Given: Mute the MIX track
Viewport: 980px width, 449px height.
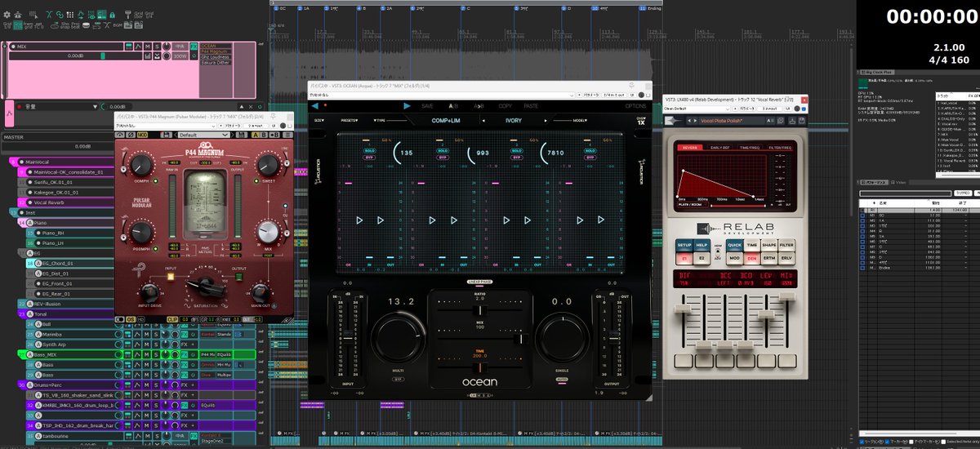Looking at the screenshot, I should click(148, 47).
